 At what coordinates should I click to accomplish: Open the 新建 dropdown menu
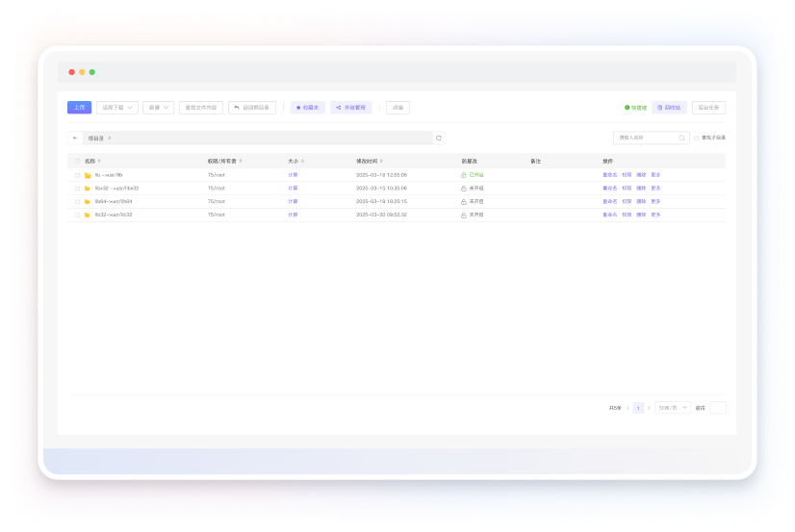159,108
